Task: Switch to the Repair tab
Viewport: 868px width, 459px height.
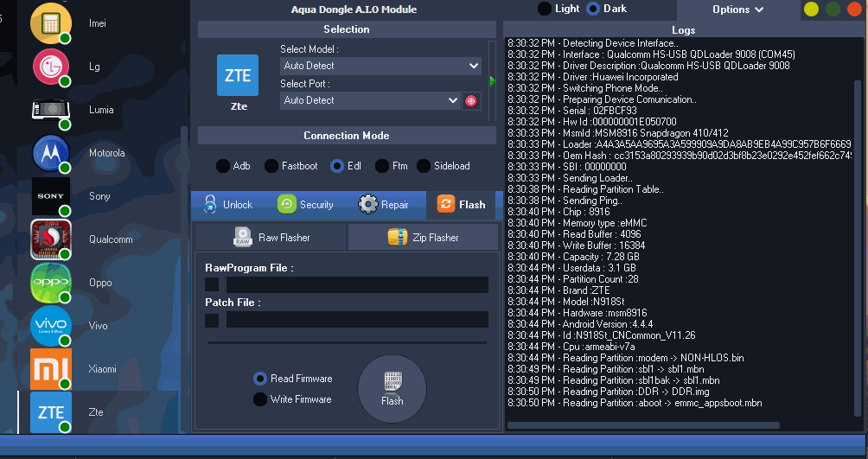Action: coord(384,205)
